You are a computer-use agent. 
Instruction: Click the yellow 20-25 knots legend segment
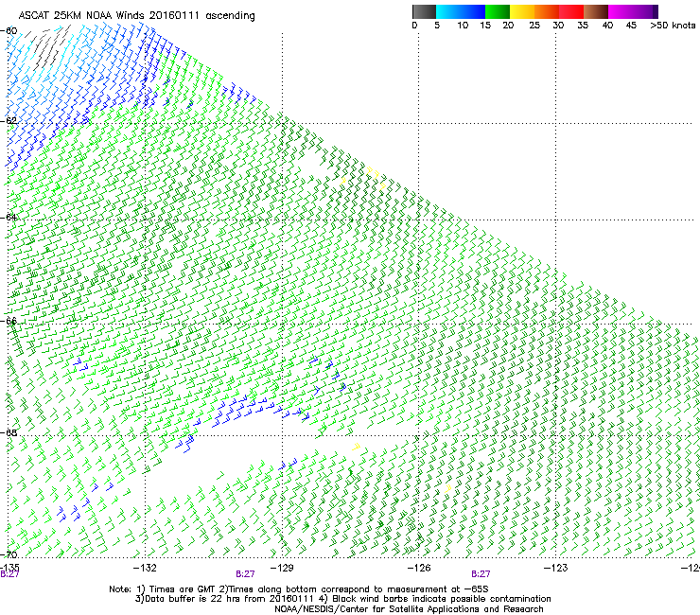tap(522, 11)
